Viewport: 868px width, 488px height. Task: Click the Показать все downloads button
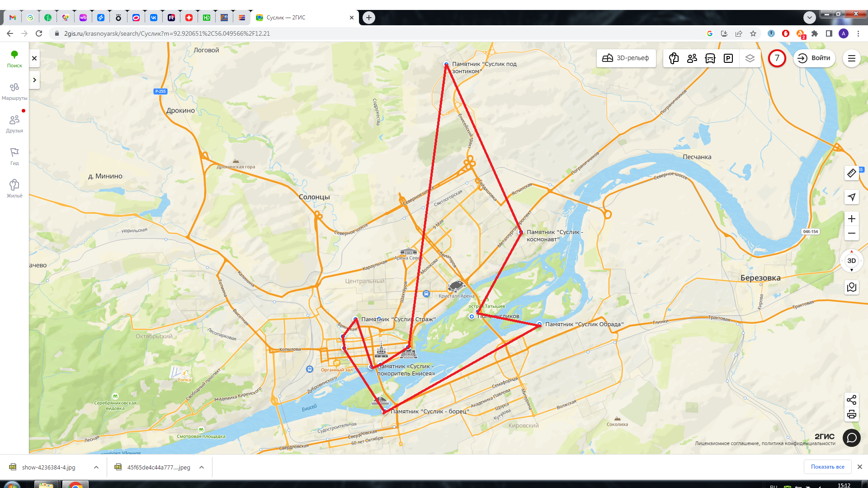tap(827, 467)
